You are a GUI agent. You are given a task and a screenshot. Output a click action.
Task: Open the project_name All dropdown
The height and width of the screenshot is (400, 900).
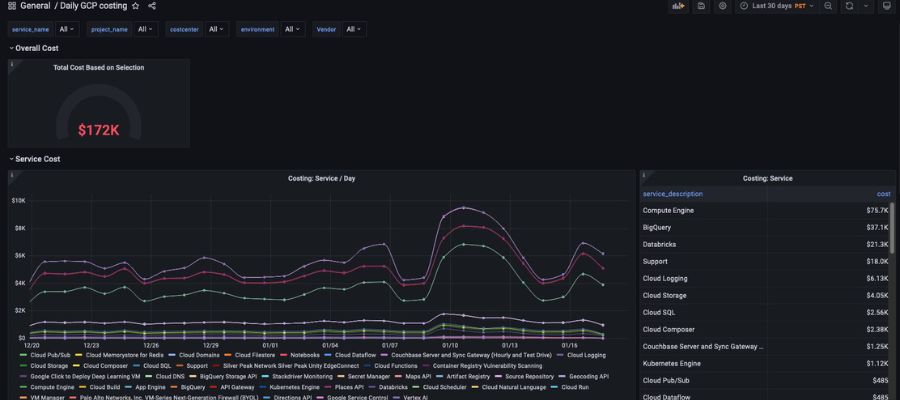tap(146, 29)
